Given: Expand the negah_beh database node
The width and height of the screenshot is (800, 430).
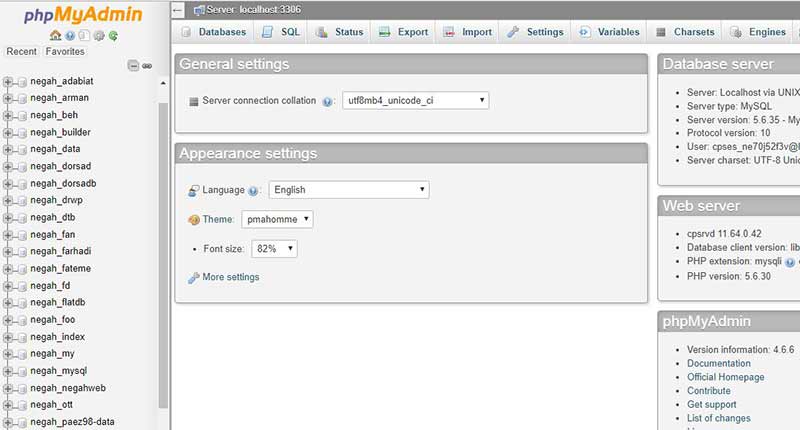Looking at the screenshot, I should point(8,116).
